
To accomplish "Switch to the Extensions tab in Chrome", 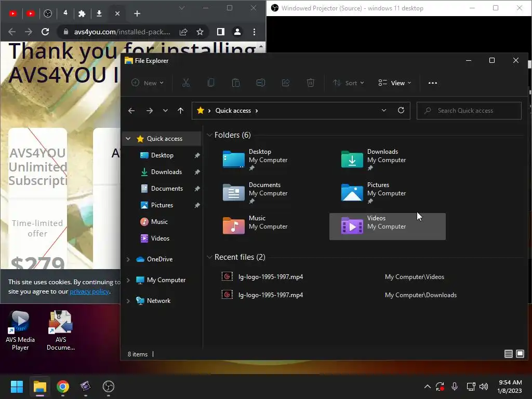I will [82, 14].
